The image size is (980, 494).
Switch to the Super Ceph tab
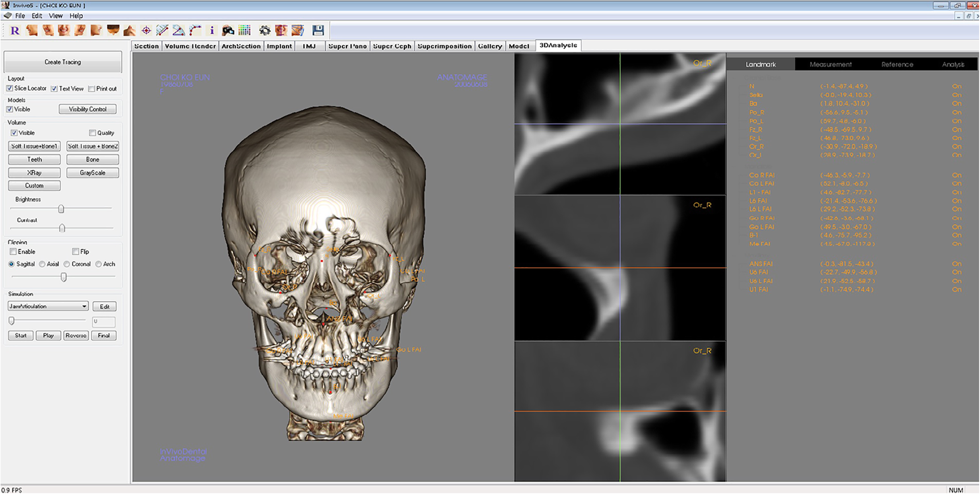pyautogui.click(x=392, y=46)
